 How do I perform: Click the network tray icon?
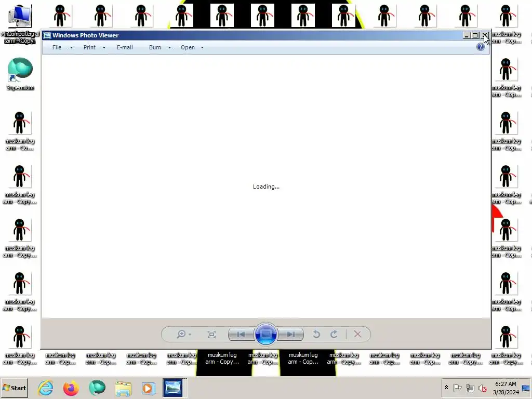[x=470, y=388]
